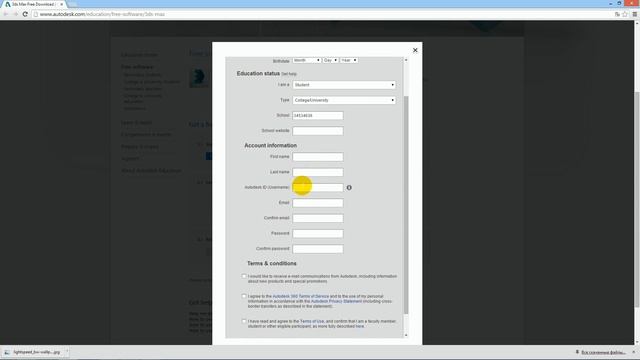This screenshot has width=640, height=360.
Task: Click the dialog scroll up arrow
Action: click(x=406, y=60)
